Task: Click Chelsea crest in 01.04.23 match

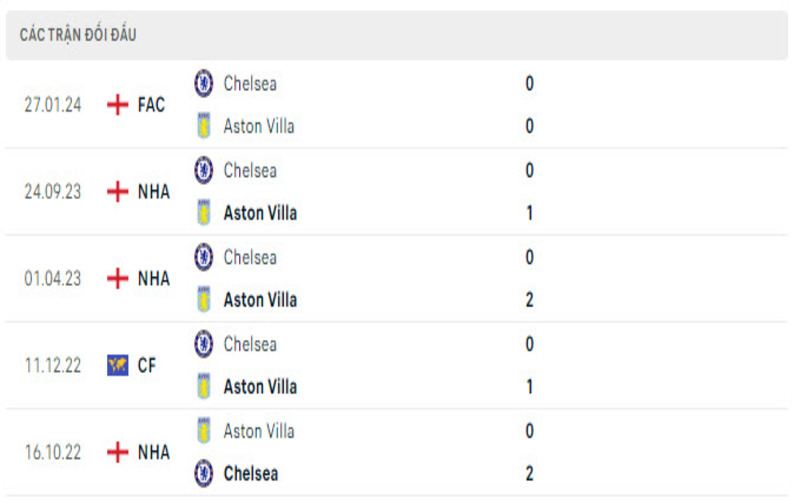Action: [x=204, y=257]
